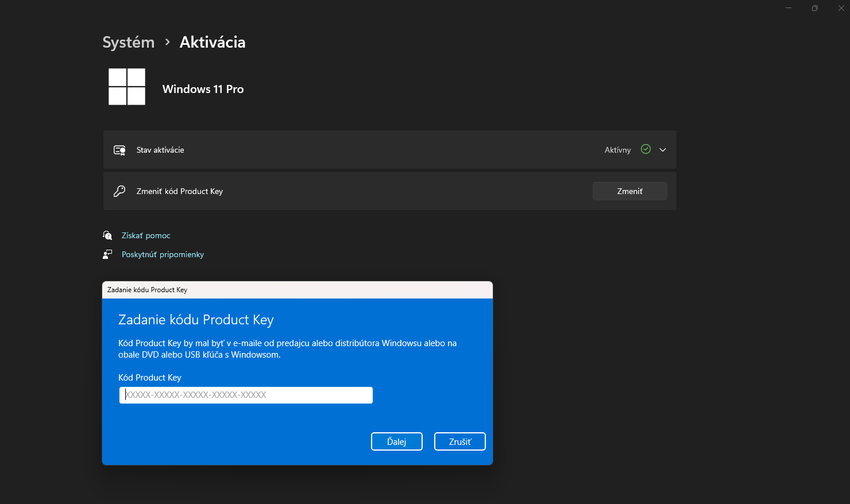The image size is (850, 504).
Task: Expand the Stav aktivácie chevron
Action: pos(663,150)
